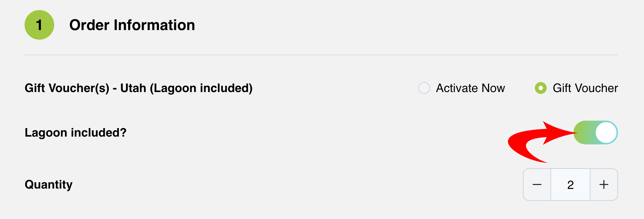The height and width of the screenshot is (219, 644).
Task: Click the "(Lagoon included)" text in title
Action: coord(201,88)
